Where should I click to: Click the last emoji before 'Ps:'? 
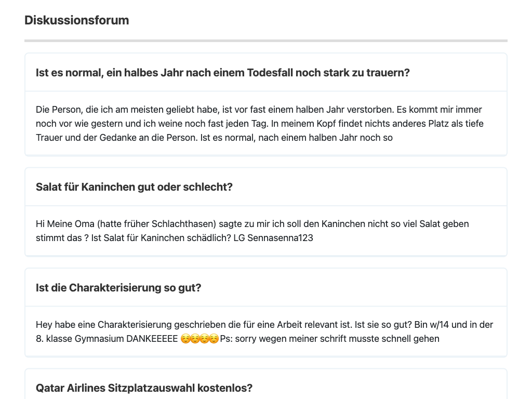(x=214, y=339)
